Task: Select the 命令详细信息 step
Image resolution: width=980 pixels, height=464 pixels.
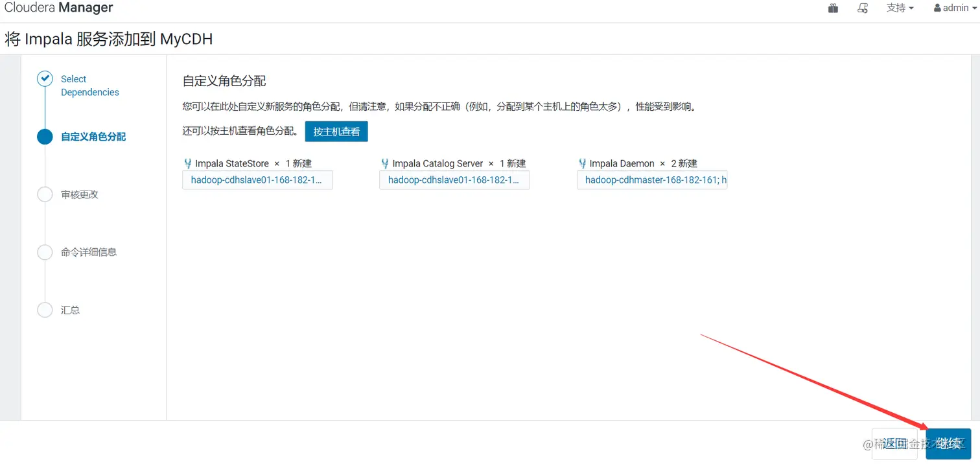Action: coord(89,252)
